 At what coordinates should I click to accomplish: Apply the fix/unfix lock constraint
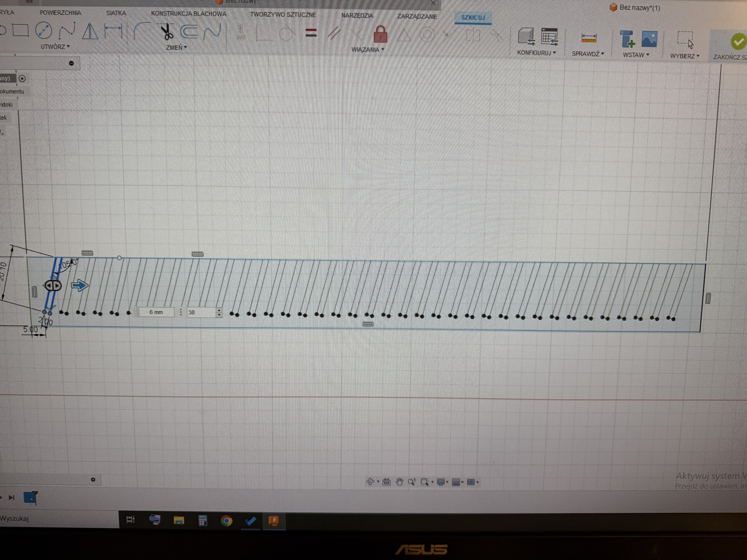(x=380, y=34)
